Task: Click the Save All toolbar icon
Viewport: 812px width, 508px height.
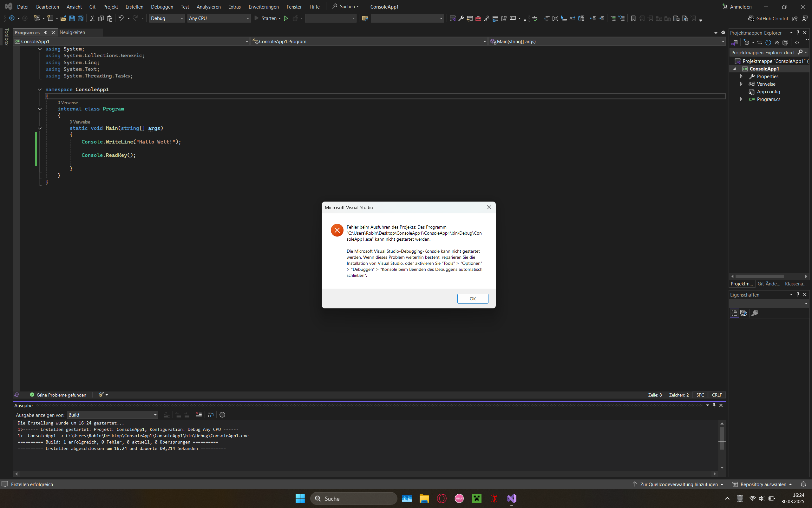Action: point(81,18)
